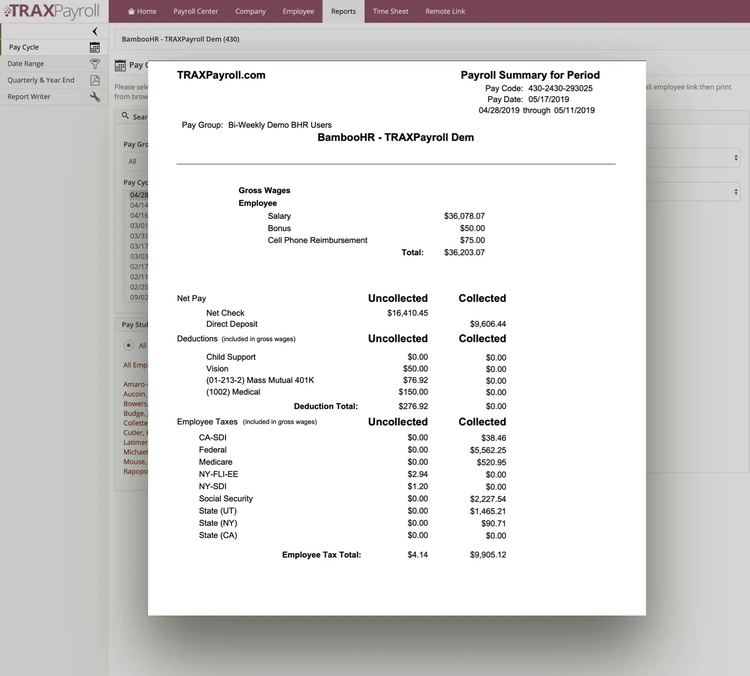This screenshot has width=750, height=676.
Task: Open the lower right-side dropdown arrows
Action: pos(736,192)
